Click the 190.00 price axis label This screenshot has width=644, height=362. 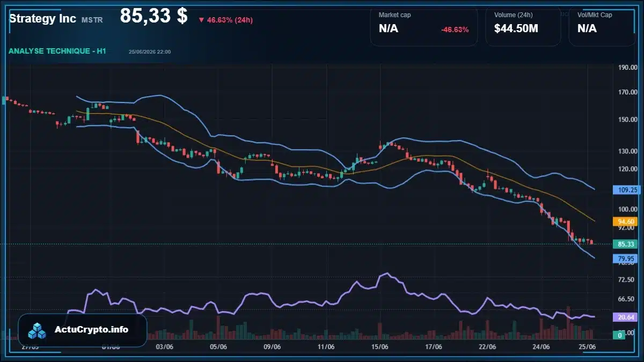(627, 68)
